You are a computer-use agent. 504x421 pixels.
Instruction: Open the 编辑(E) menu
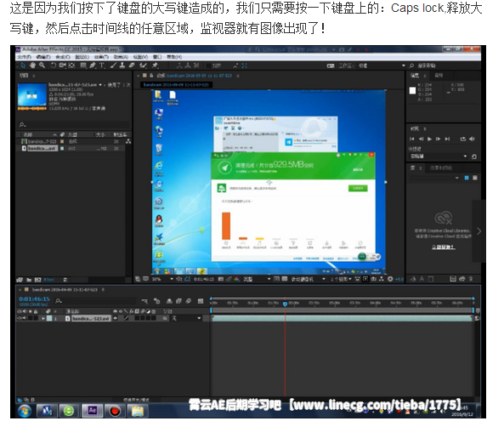coord(43,57)
